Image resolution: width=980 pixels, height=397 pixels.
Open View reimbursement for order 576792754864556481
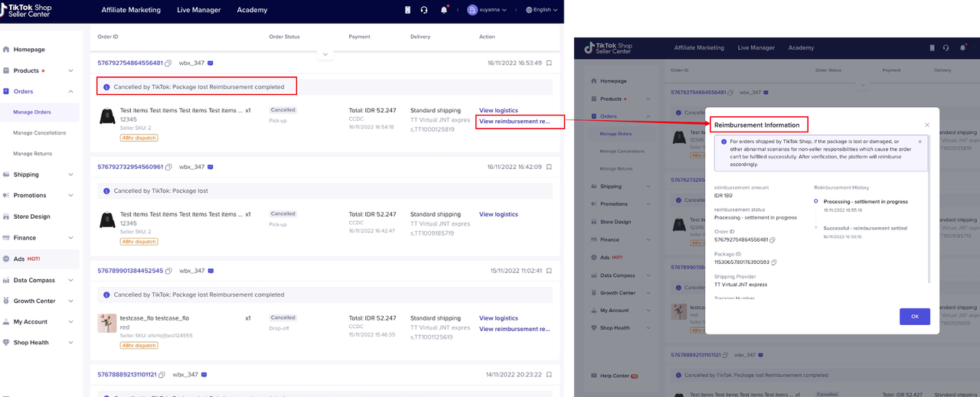[x=514, y=121]
